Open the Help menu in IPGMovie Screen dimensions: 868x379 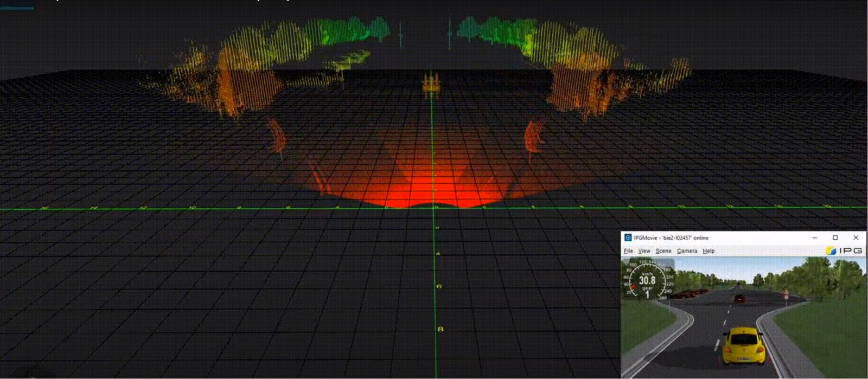click(x=709, y=251)
